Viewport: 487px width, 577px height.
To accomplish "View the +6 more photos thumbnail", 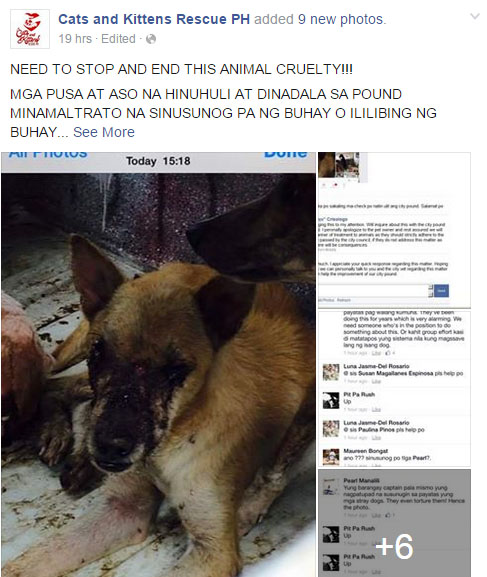I will pos(394,523).
